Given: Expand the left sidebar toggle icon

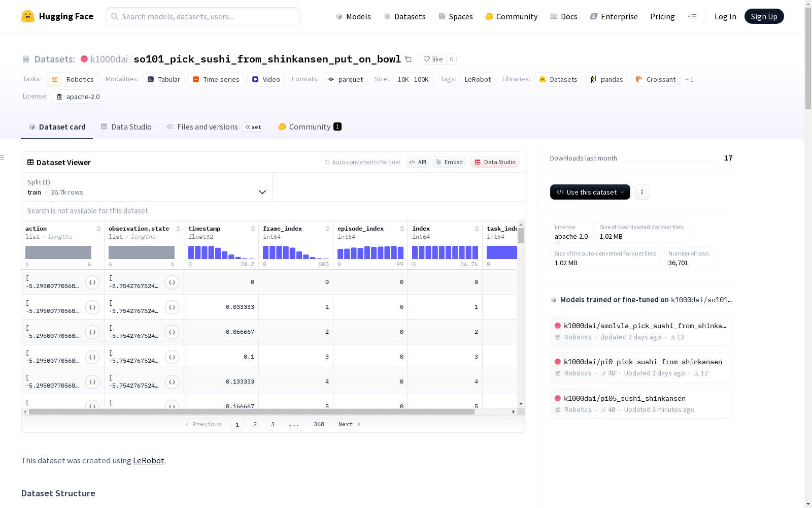Looking at the screenshot, I should pos(2,157).
